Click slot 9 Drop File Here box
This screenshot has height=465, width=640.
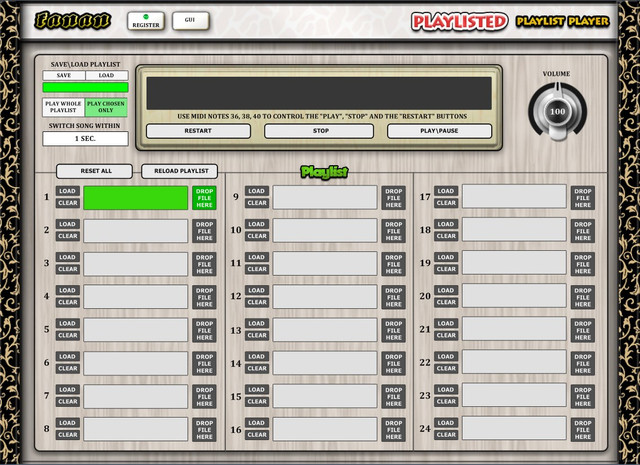pos(393,198)
